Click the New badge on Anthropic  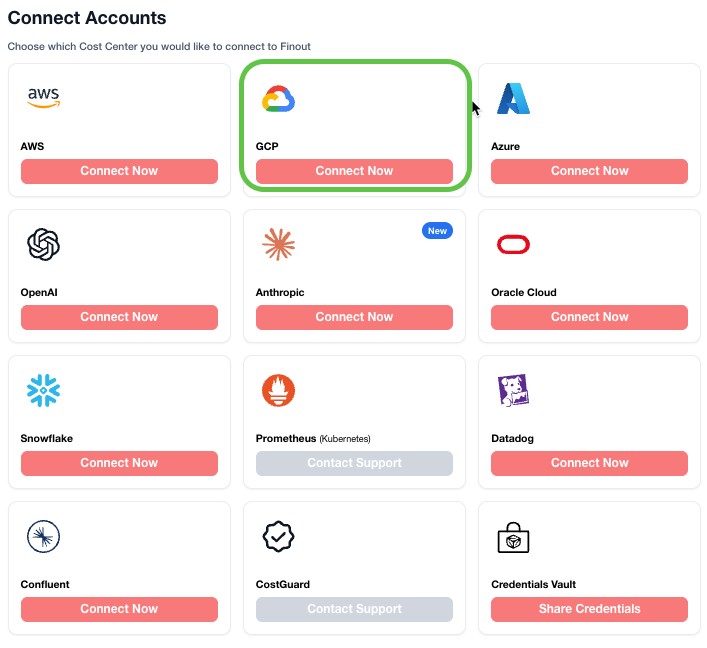click(x=437, y=231)
